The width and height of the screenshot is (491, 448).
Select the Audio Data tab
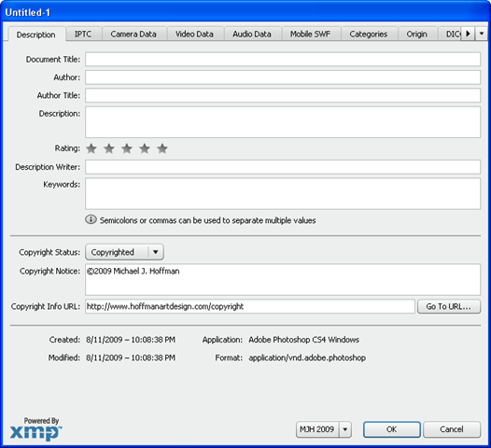252,34
